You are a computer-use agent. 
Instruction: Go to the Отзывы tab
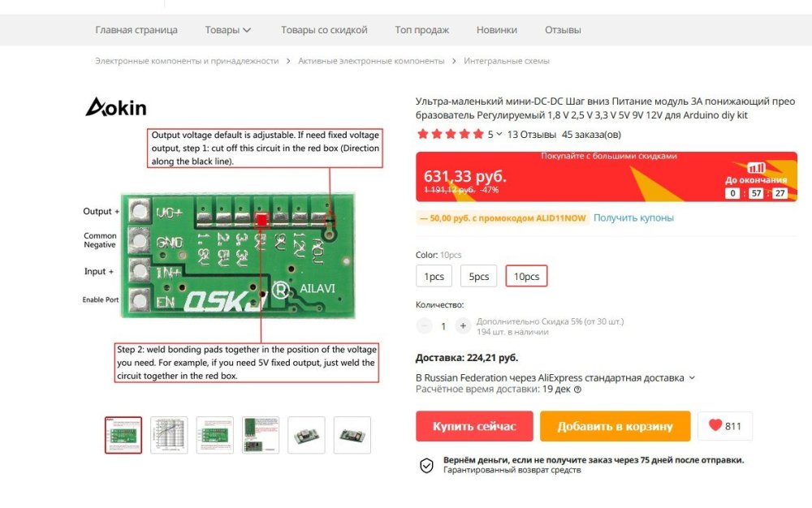click(563, 30)
